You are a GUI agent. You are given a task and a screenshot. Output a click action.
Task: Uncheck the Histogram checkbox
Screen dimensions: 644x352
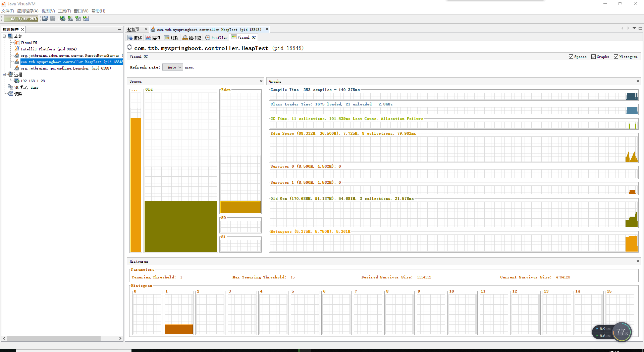616,57
